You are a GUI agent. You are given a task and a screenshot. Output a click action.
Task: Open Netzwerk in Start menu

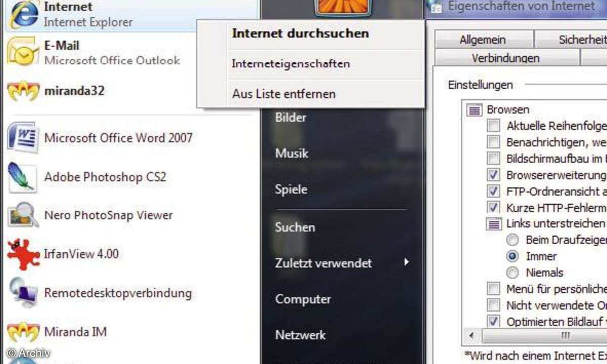point(300,335)
